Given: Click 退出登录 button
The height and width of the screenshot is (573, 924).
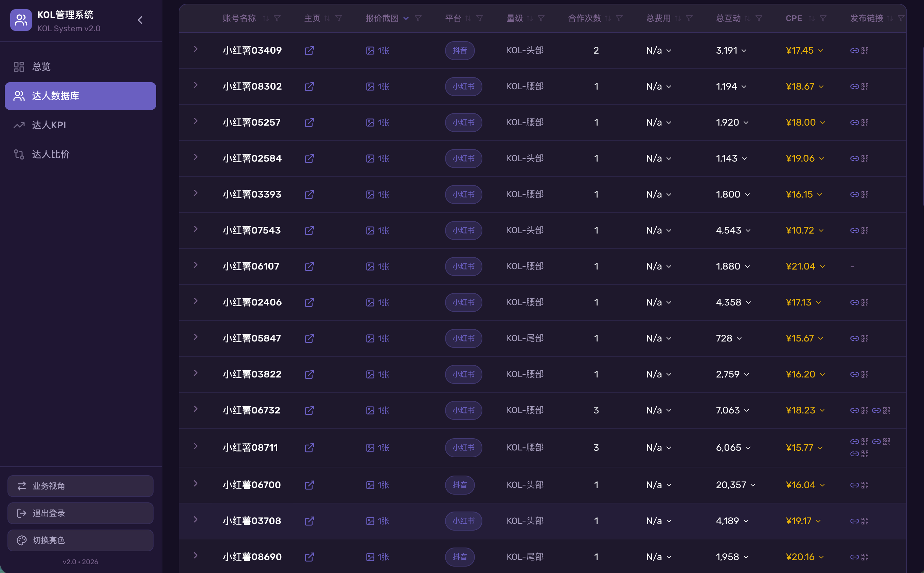Looking at the screenshot, I should [81, 513].
